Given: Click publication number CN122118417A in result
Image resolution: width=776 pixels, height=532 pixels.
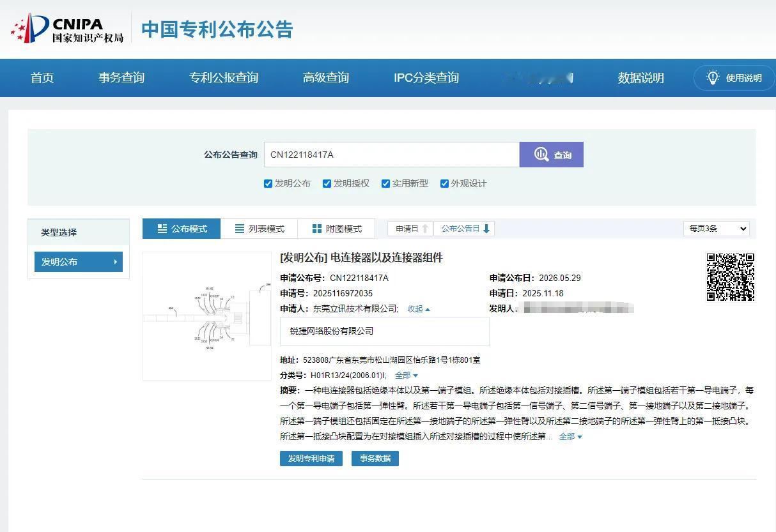Looking at the screenshot, I should click(x=359, y=278).
